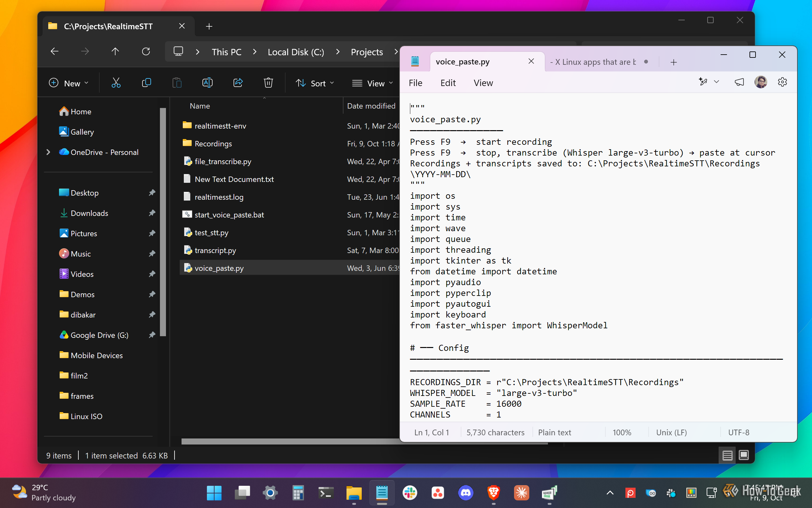Click the UTF-8 encoding in Notepad status bar
Screen dimensions: 812x508
click(x=738, y=432)
